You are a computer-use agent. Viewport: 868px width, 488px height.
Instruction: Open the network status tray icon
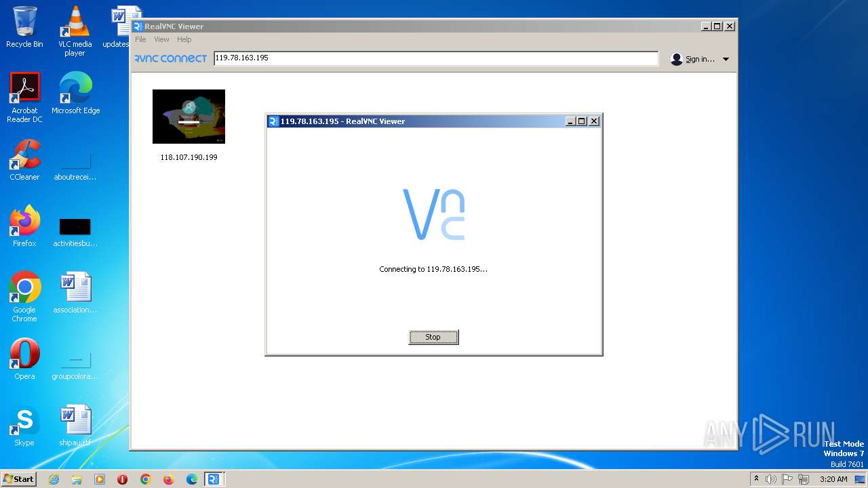[804, 479]
